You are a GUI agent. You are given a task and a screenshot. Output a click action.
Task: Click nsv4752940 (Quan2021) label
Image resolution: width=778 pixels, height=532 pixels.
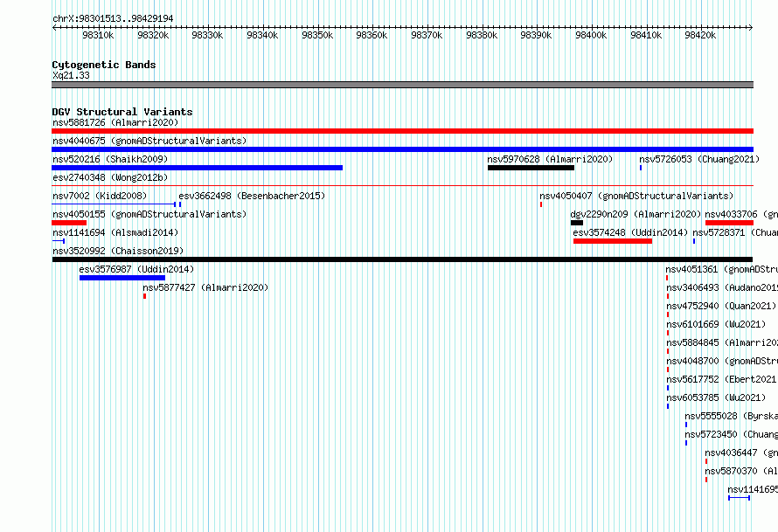coord(721,306)
